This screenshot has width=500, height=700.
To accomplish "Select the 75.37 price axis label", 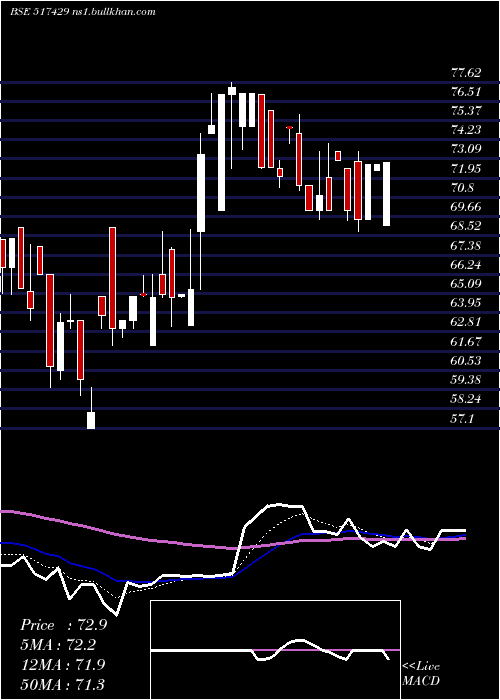I will 466,111.
